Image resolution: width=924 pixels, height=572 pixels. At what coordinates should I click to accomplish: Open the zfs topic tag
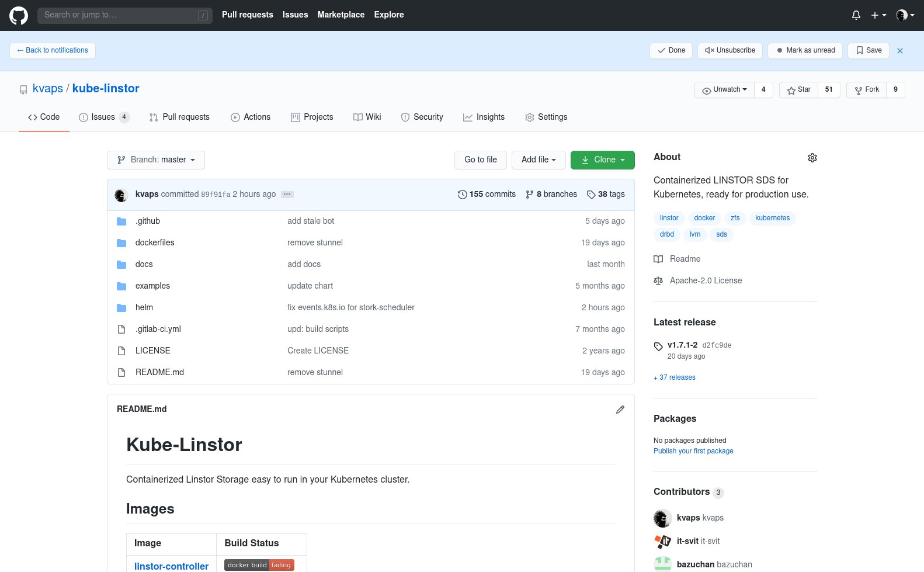click(x=735, y=219)
